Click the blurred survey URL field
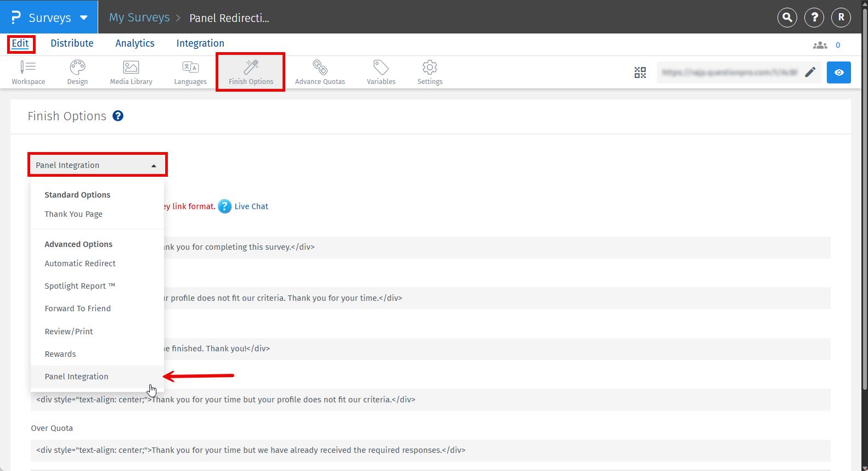Viewport: 868px width, 471px height. (x=729, y=72)
